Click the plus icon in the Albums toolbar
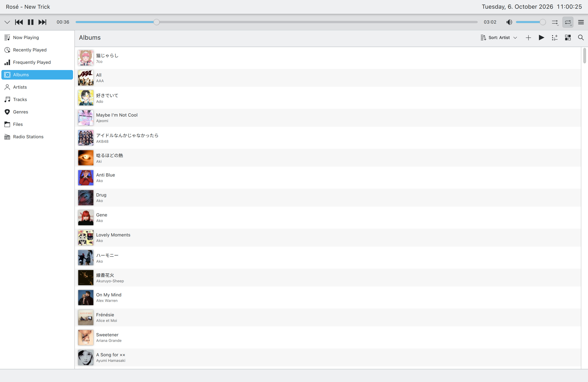Viewport: 588px width, 382px height. click(x=528, y=37)
